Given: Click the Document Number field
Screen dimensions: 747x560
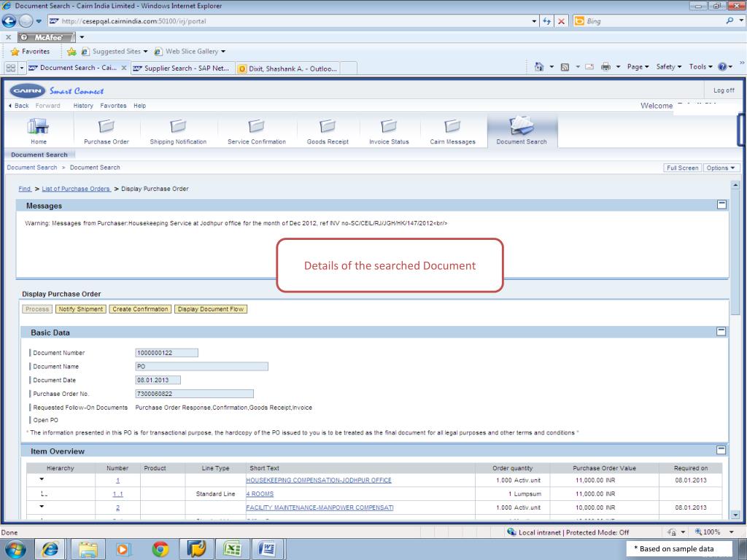Looking at the screenshot, I should (167, 353).
